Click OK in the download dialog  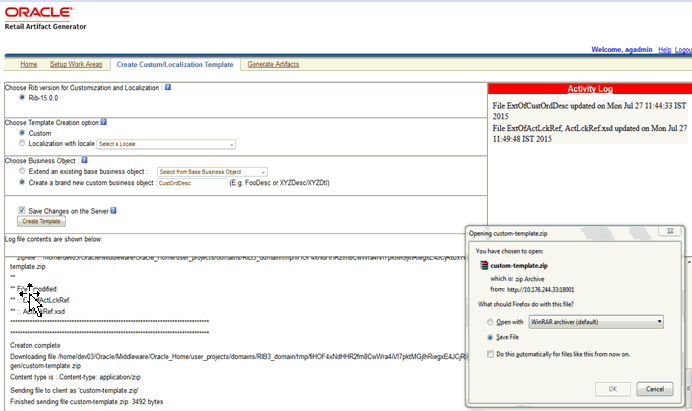(613, 389)
